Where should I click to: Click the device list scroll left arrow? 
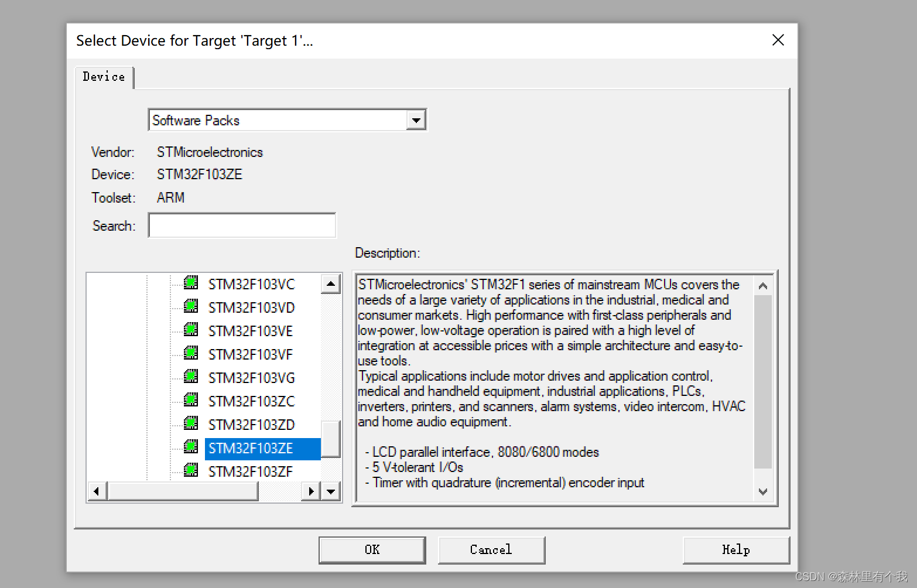(x=97, y=491)
